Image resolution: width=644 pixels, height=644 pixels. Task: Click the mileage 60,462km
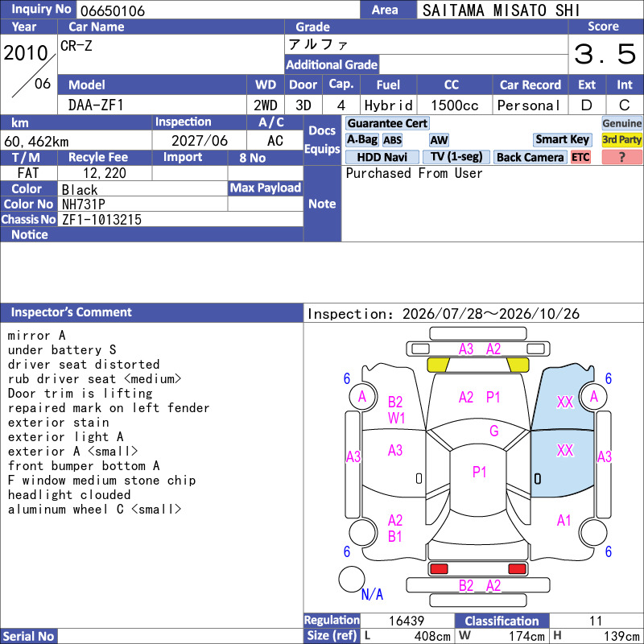[x=36, y=142]
